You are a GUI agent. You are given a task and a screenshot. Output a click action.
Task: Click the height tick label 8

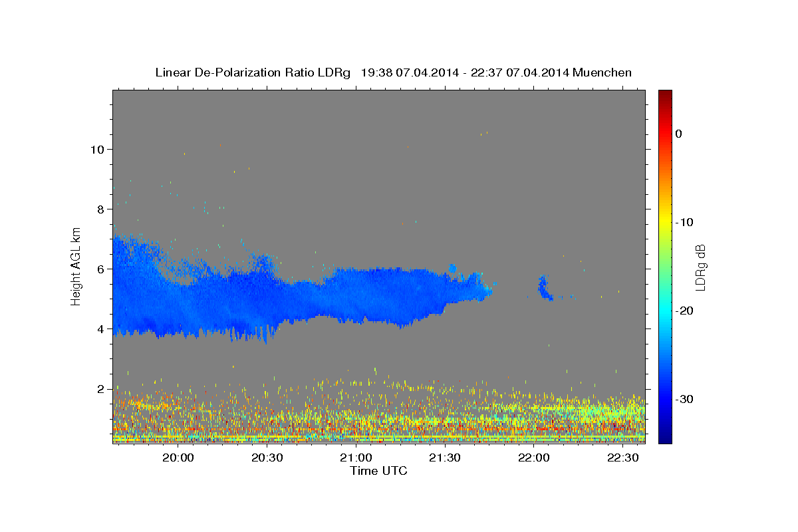102,209
